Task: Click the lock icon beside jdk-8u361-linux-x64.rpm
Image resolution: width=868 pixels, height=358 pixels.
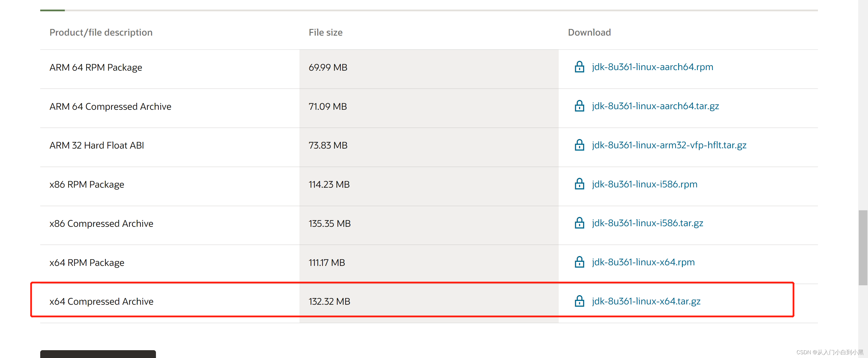Action: coord(579,262)
